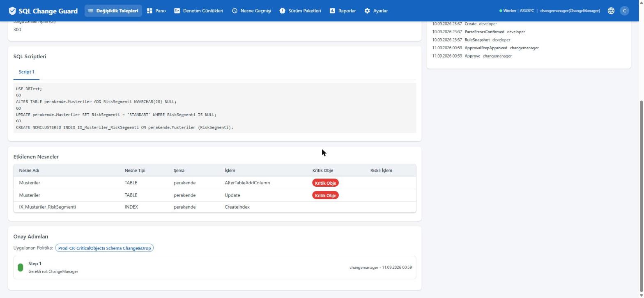Open the Pano dashboard menu
Screen dimensions: 644x298
point(156,11)
